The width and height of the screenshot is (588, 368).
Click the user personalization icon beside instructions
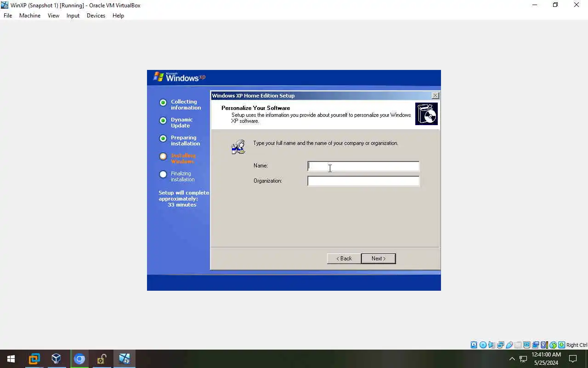[238, 147]
